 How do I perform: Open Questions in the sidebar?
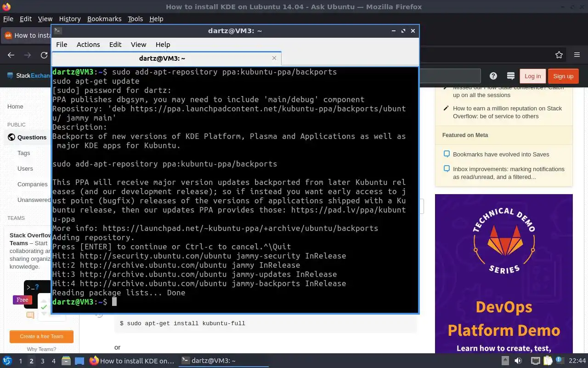(x=32, y=137)
